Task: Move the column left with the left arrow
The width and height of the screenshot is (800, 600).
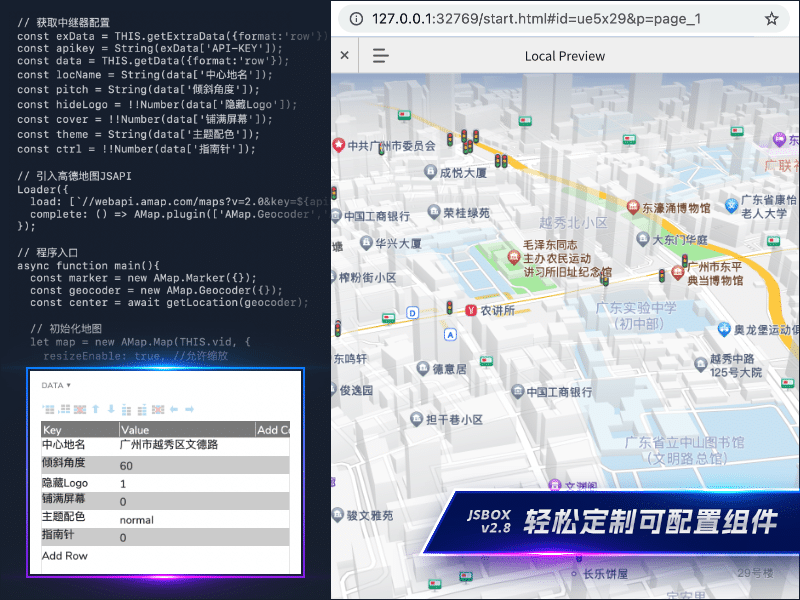Action: click(x=174, y=409)
